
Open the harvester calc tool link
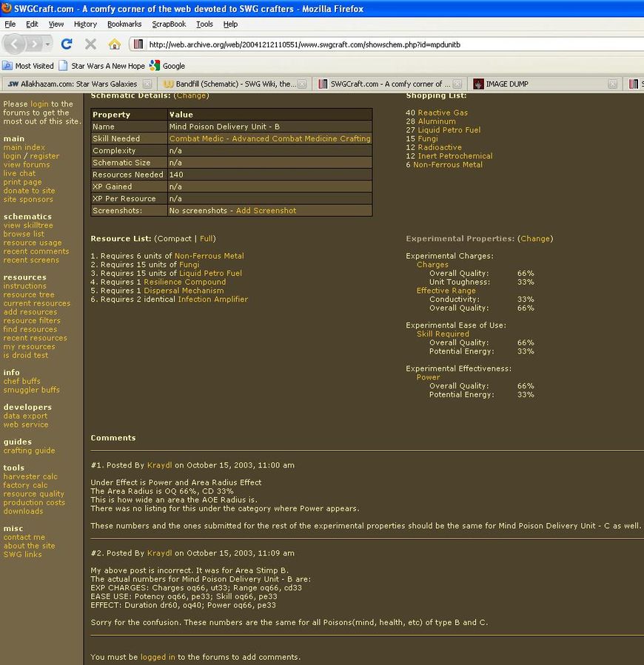[x=30, y=476]
